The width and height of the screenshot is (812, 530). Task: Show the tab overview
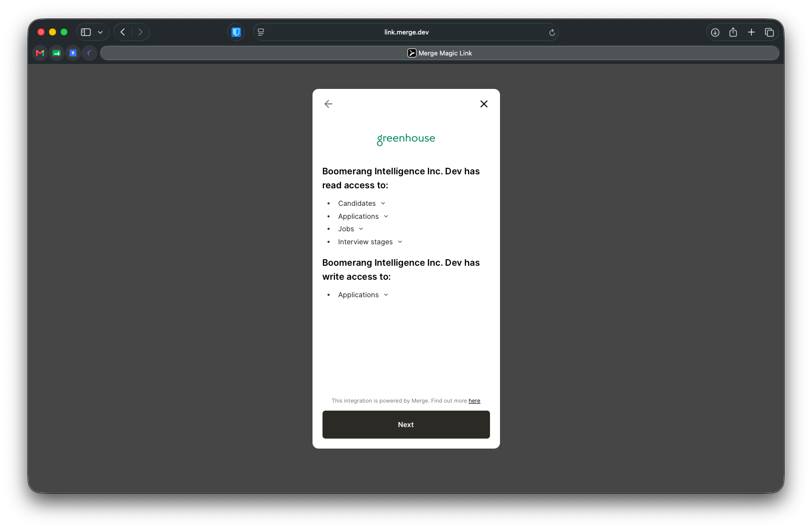(769, 32)
